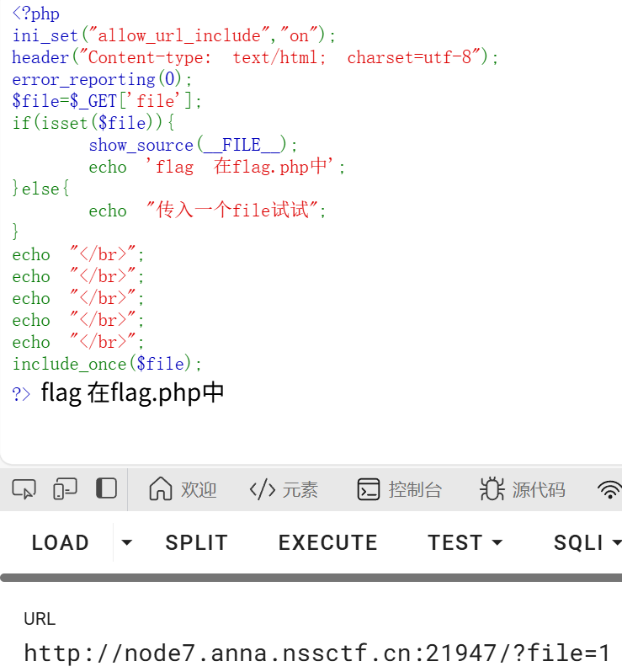Image resolution: width=622 pixels, height=672 pixels.
Task: Open the 欢迎 welcome tab
Action: (x=183, y=489)
